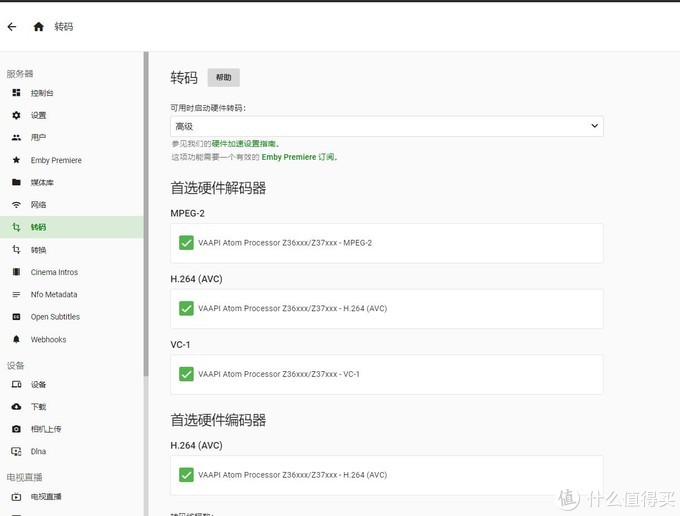680x516 pixels.
Task: Click the 相机上传 camera icon
Action: [16, 429]
